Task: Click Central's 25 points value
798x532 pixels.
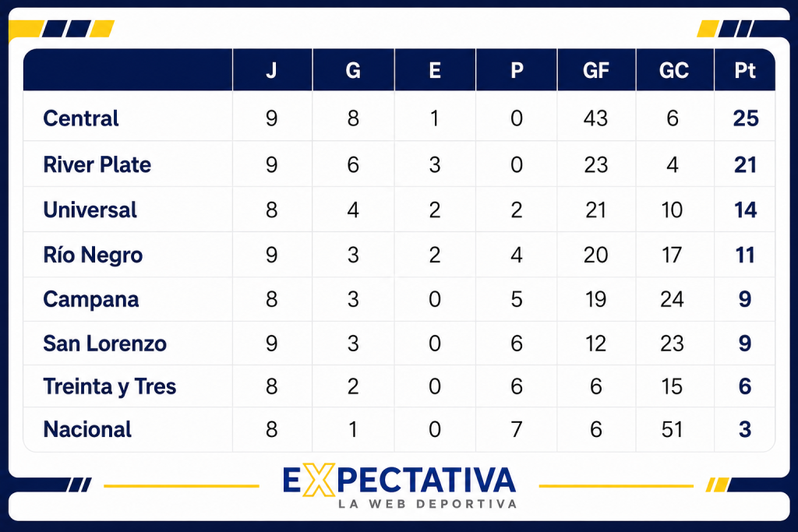Action: (x=746, y=118)
